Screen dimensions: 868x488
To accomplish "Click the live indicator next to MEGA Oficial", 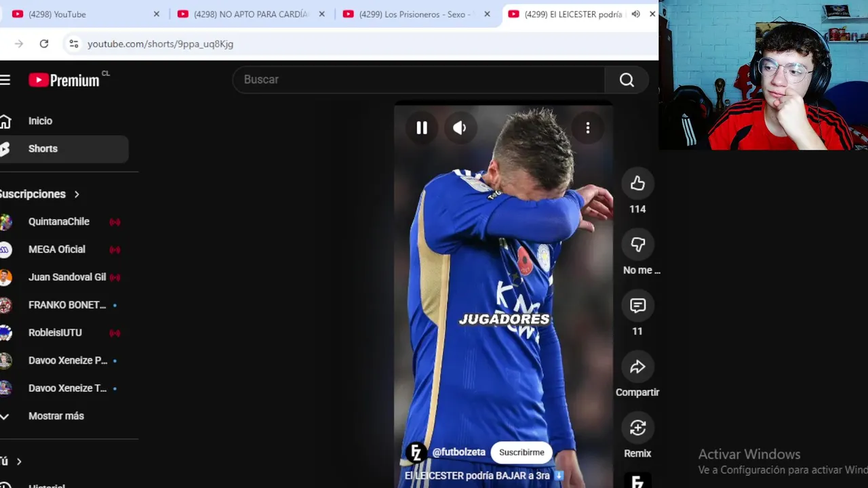I will (x=115, y=249).
